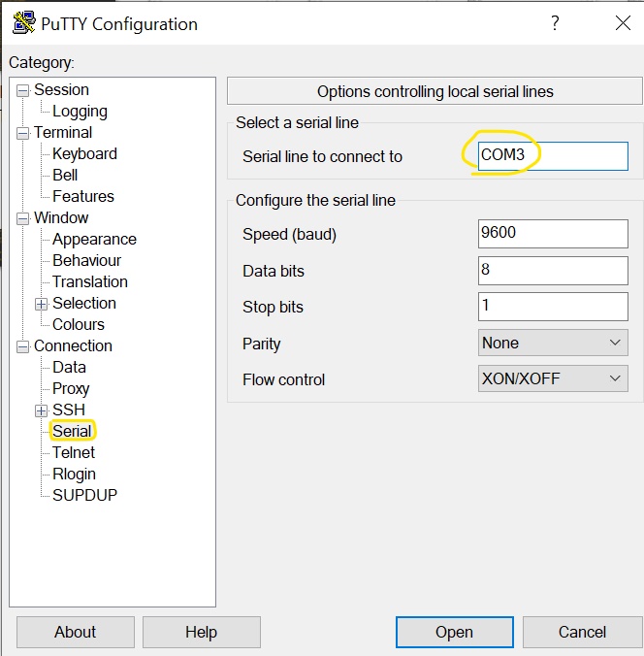Collapse the Session tree node
The height and width of the screenshot is (656, 644).
(22, 90)
